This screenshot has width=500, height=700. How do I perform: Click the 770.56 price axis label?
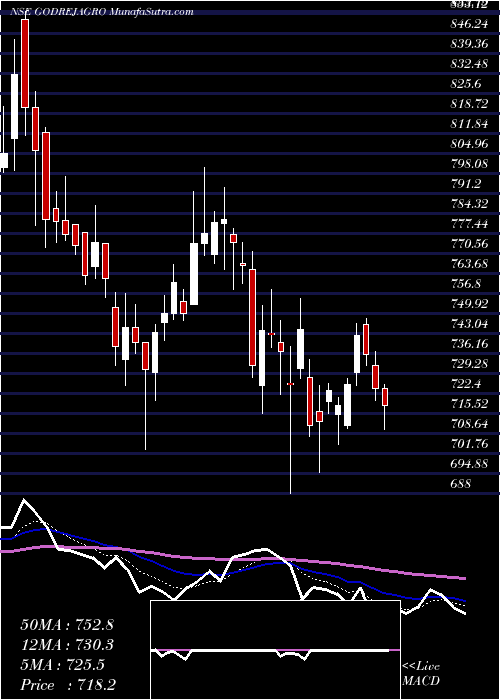(x=469, y=244)
